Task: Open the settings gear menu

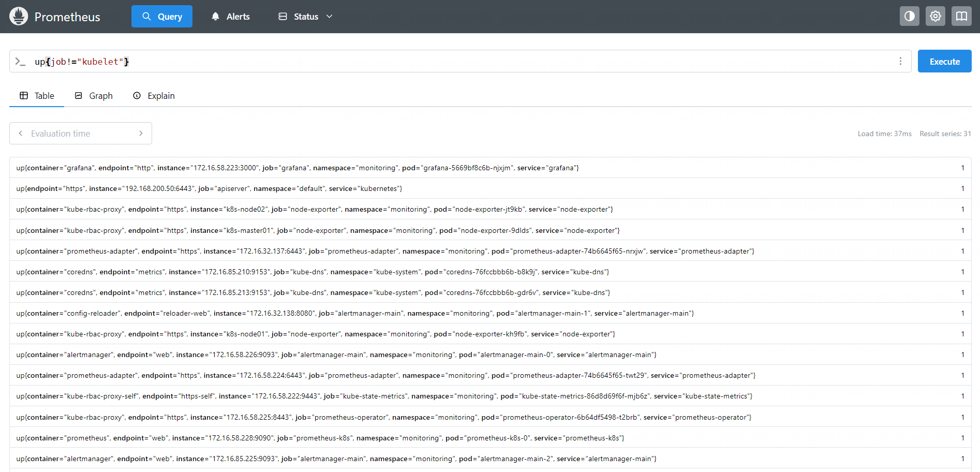Action: pyautogui.click(x=935, y=17)
